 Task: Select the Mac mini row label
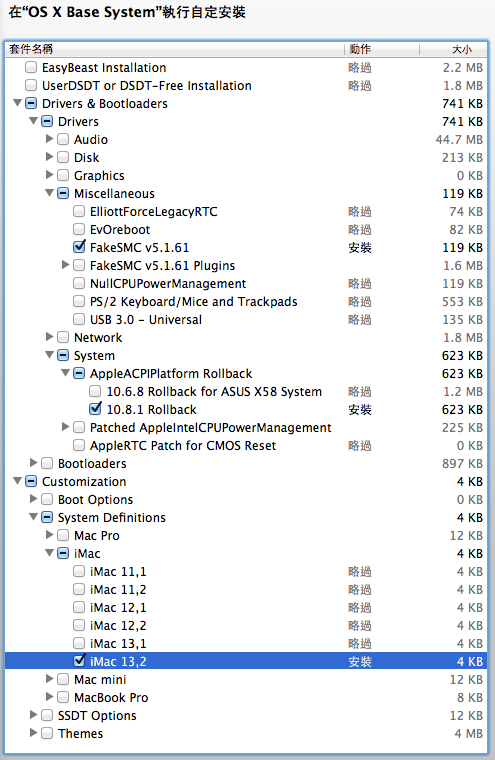(100, 680)
